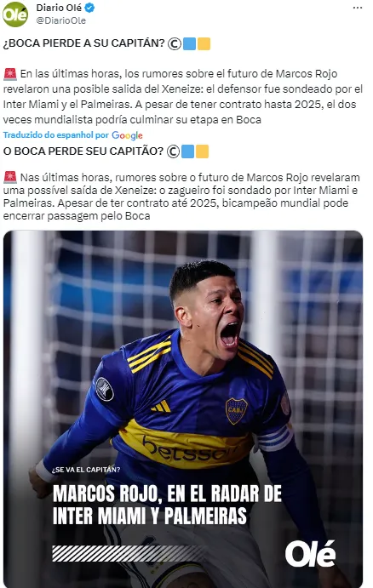Click the white Olé logo on image

click(x=310, y=554)
